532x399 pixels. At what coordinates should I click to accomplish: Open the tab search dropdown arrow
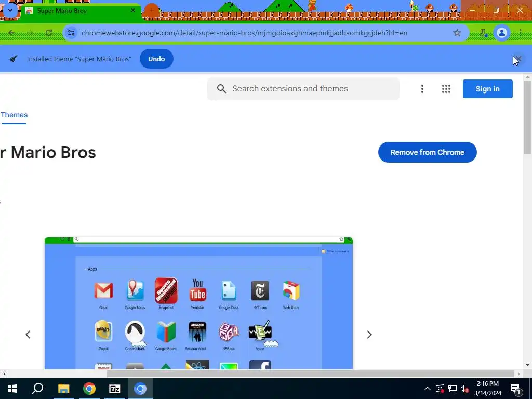10,10
